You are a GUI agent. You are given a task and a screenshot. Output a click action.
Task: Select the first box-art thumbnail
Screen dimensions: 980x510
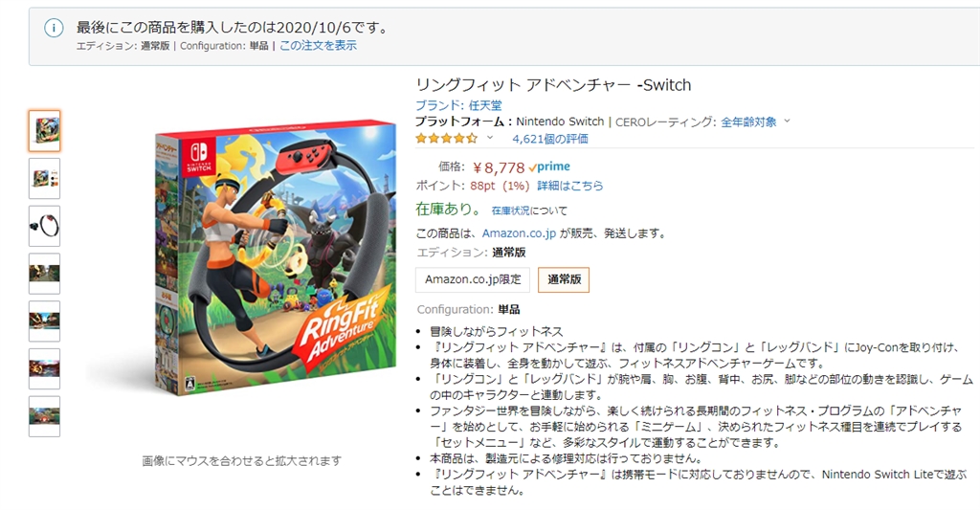coord(44,131)
